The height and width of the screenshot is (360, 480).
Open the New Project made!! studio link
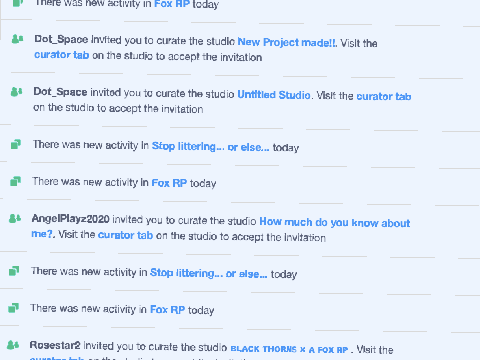click(x=287, y=42)
